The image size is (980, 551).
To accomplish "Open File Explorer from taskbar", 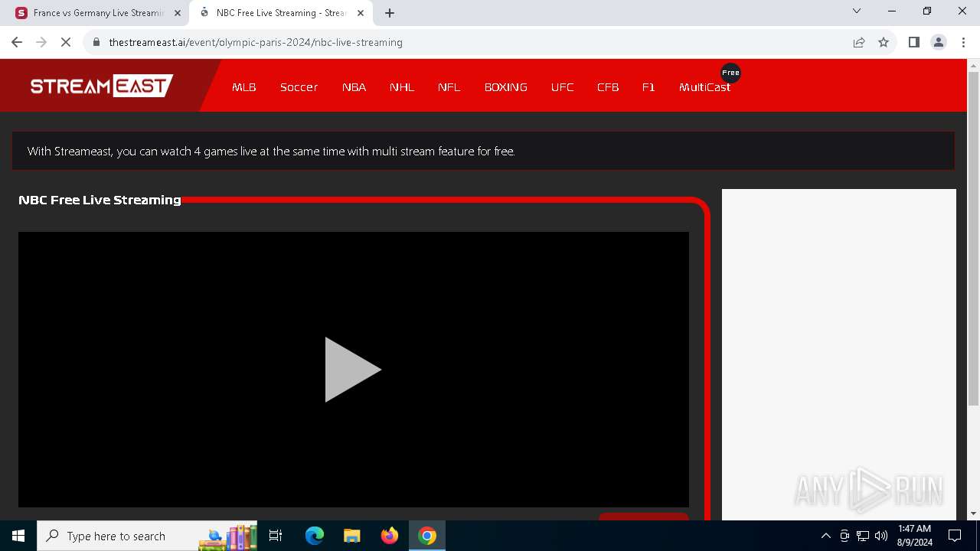I will coord(352,536).
